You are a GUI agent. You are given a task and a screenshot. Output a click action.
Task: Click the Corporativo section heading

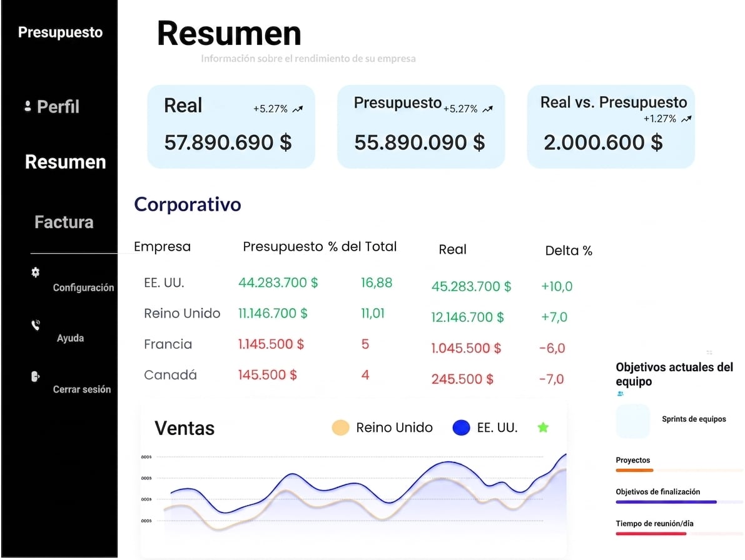tap(188, 204)
